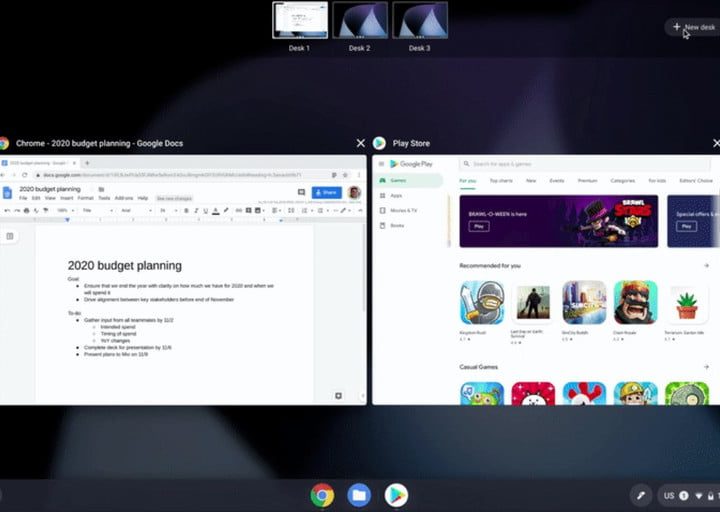Switch to Categories tab in Play Store
The height and width of the screenshot is (512, 720).
(x=623, y=181)
